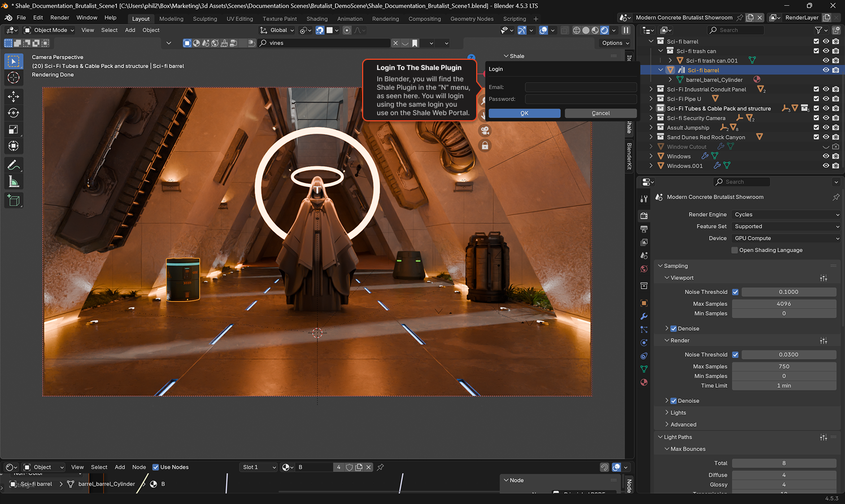Open the Render menu
The height and width of the screenshot is (504, 845).
pyautogui.click(x=59, y=17)
